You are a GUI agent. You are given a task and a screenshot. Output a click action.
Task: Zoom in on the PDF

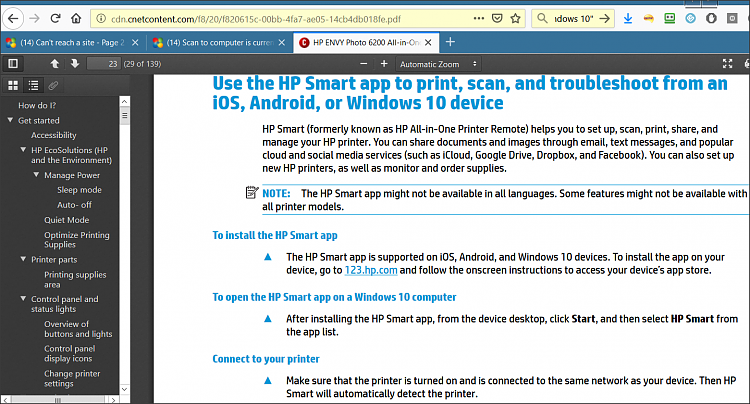pyautogui.click(x=384, y=64)
